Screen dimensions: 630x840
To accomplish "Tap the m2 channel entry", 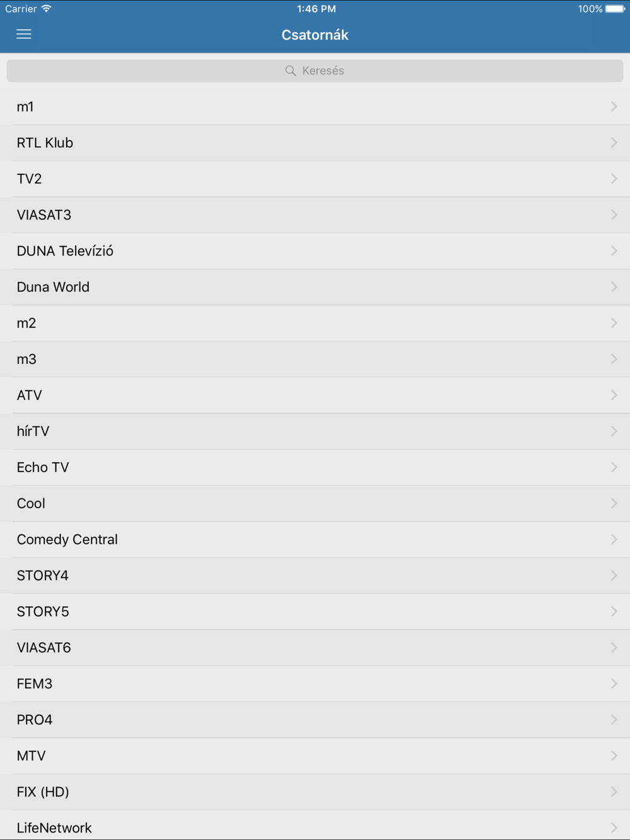I will (26, 323).
